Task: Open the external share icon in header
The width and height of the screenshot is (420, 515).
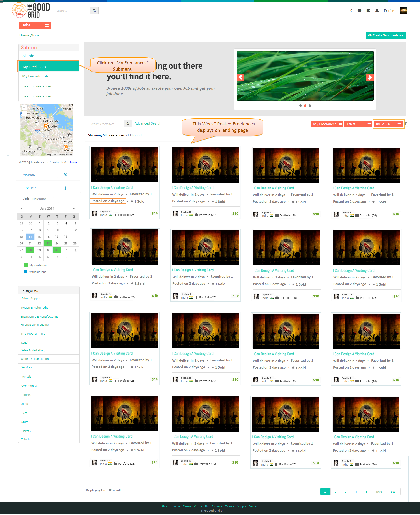Action: (350, 11)
